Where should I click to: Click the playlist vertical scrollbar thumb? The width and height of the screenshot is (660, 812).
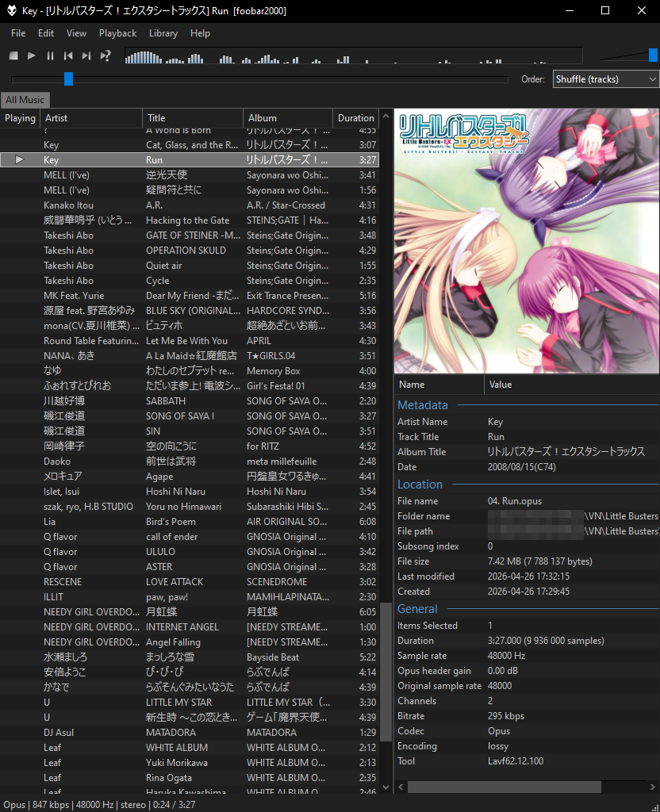pyautogui.click(x=386, y=672)
